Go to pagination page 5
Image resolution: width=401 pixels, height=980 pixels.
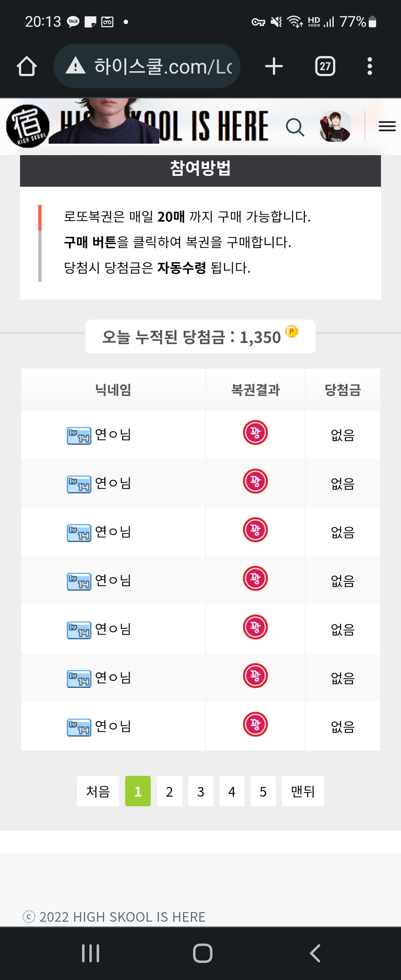pyautogui.click(x=263, y=791)
